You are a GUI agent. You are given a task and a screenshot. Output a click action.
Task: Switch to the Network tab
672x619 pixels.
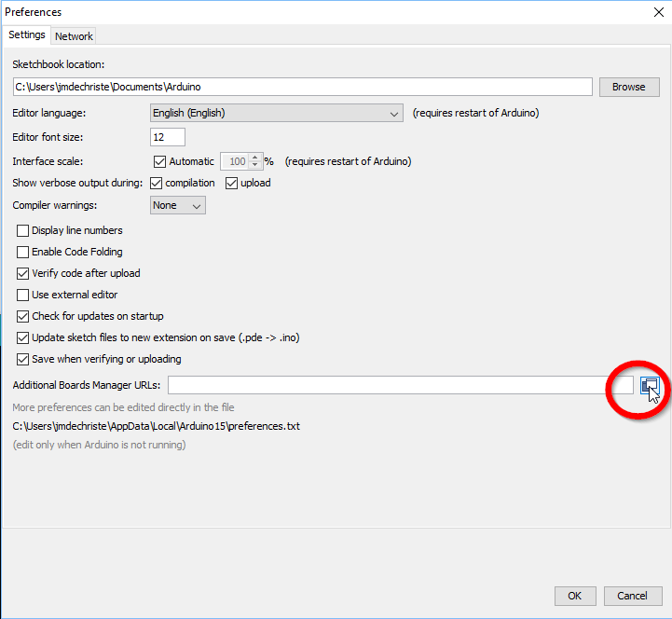(74, 36)
